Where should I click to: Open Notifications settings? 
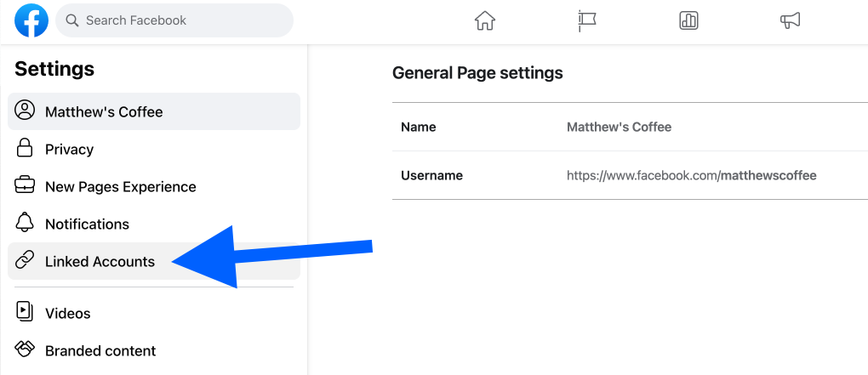(x=154, y=224)
